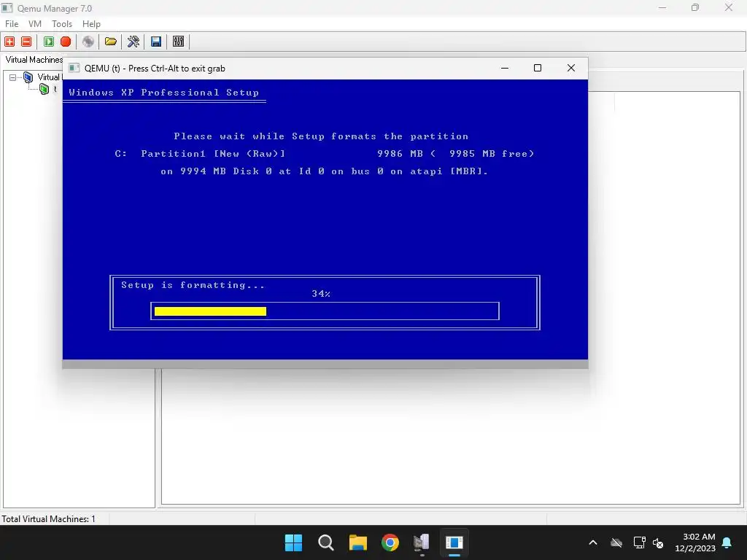This screenshot has width=747, height=560.
Task: Click 'Please wait while Setup formats the partition'
Action: click(x=321, y=136)
